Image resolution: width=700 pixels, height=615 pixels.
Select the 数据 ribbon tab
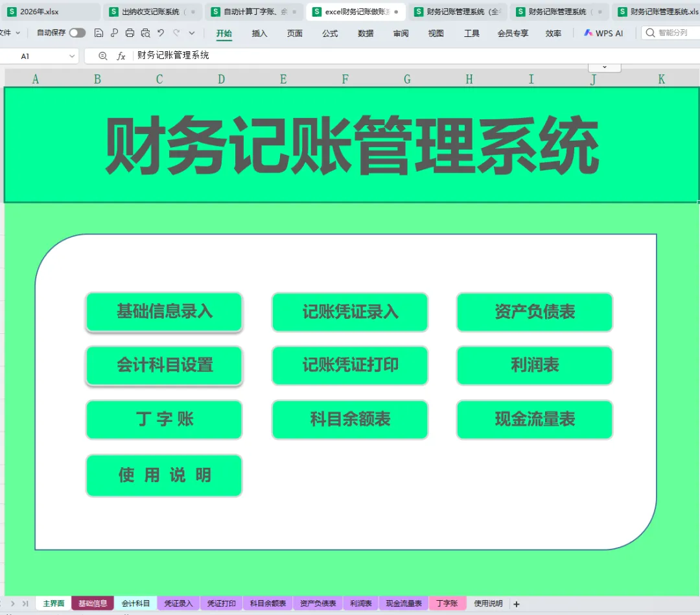coord(366,34)
